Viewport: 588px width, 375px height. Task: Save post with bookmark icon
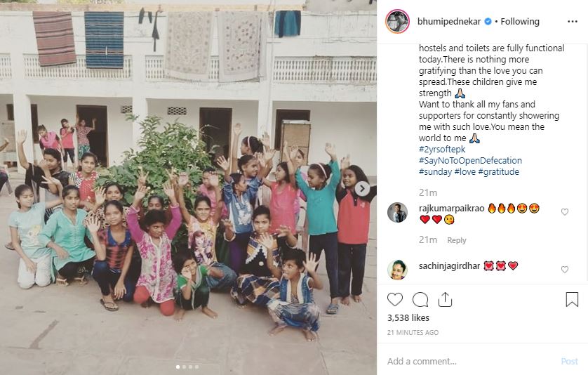[572, 300]
